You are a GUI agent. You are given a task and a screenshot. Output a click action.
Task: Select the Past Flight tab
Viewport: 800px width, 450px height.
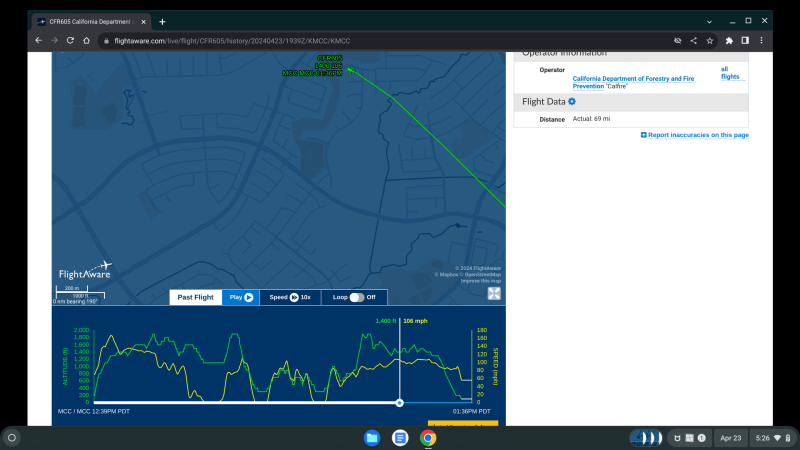(195, 297)
